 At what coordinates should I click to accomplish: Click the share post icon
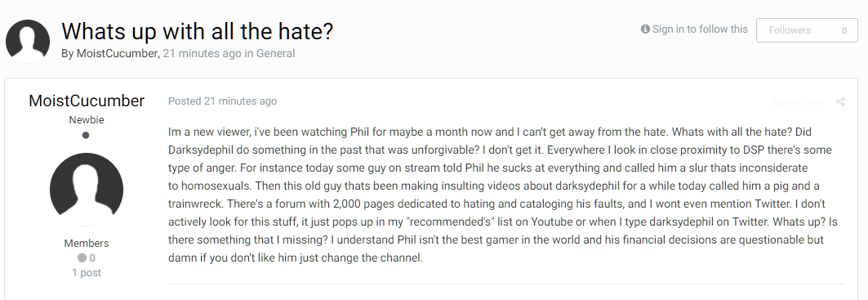coord(840,101)
